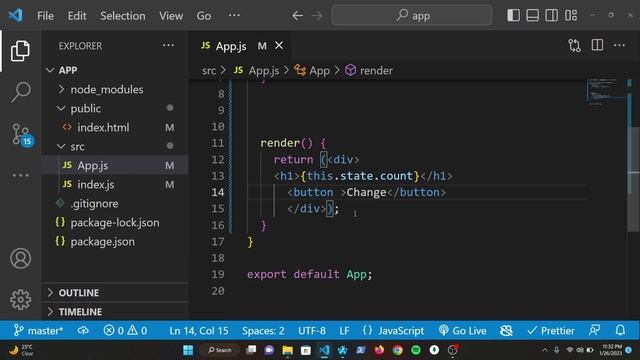Open Windows Start button on taskbar
The height and width of the screenshot is (360, 640).
click(x=188, y=350)
